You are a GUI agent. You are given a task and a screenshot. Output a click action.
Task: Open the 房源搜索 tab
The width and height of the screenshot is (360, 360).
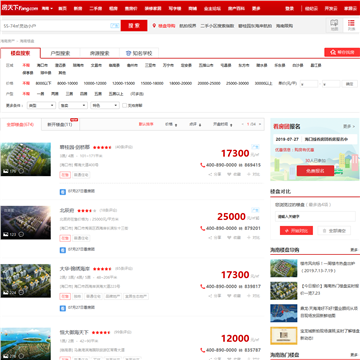click(99, 53)
